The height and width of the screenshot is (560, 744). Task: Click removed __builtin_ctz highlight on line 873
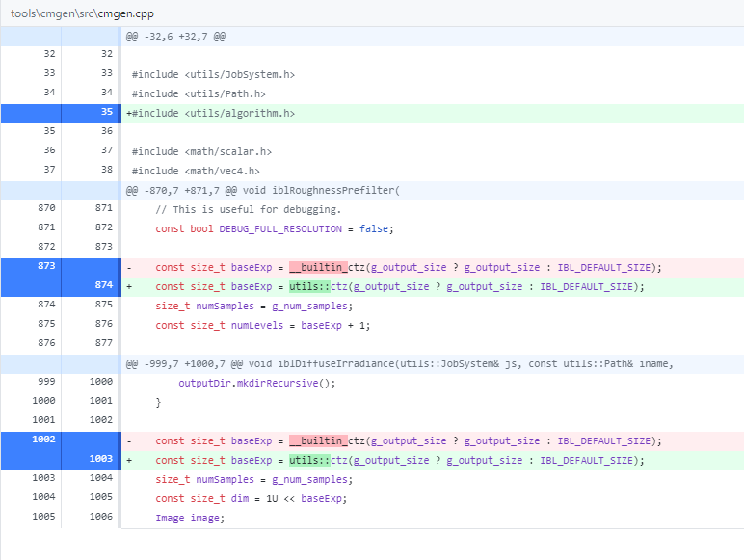click(318, 268)
